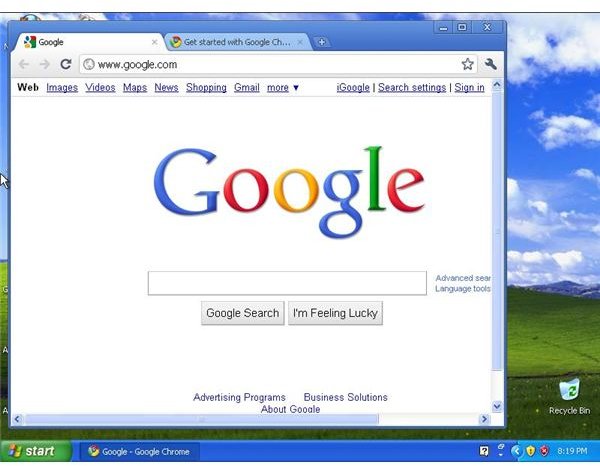The height and width of the screenshot is (466, 600).
Task: Switch to Get started with Google Chrome tab
Action: tap(237, 42)
